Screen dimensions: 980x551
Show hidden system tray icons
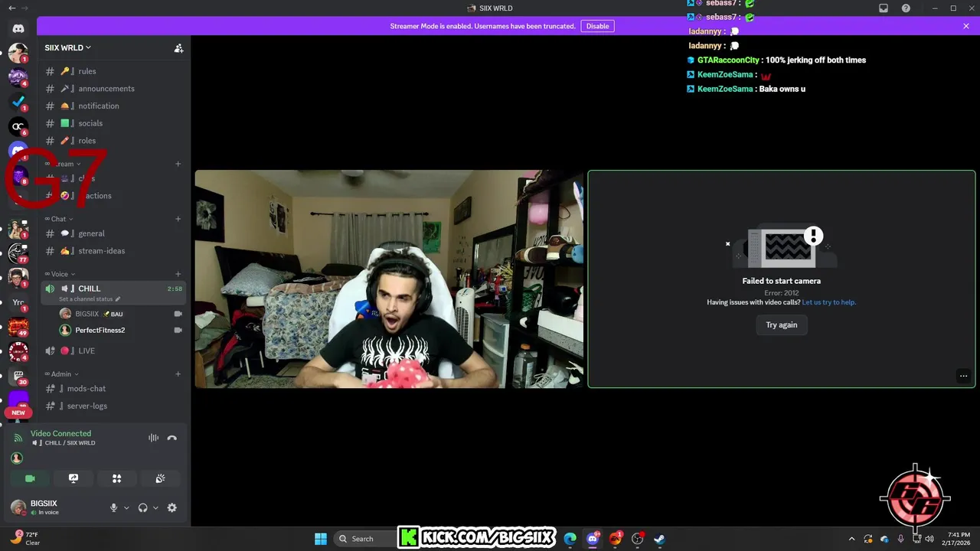[x=851, y=539]
